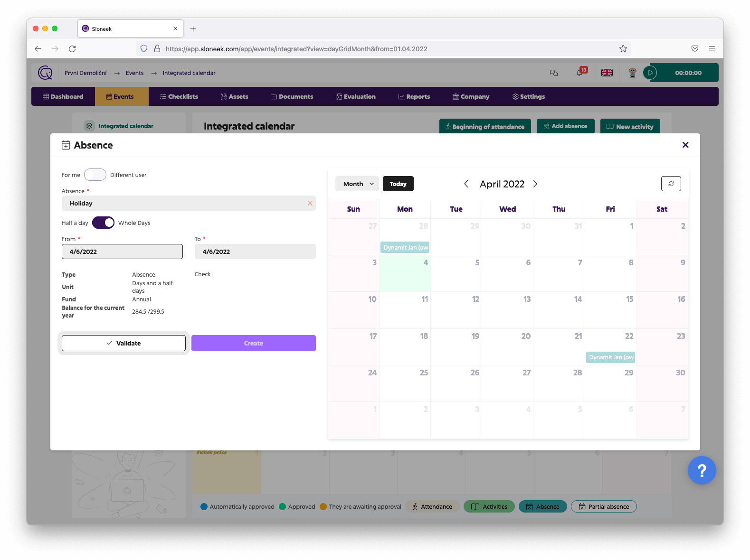Toggle For me / Different user switch

(95, 175)
